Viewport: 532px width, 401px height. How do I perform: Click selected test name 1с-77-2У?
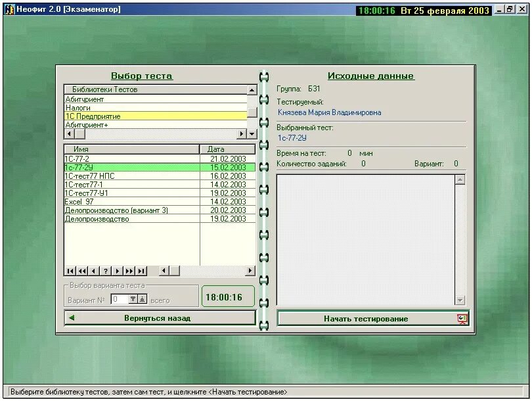point(292,138)
